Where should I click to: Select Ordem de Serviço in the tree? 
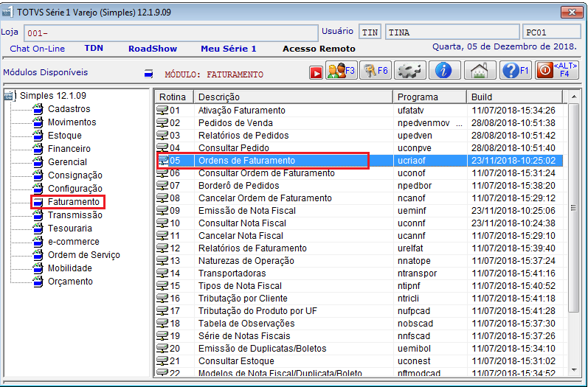84,255
